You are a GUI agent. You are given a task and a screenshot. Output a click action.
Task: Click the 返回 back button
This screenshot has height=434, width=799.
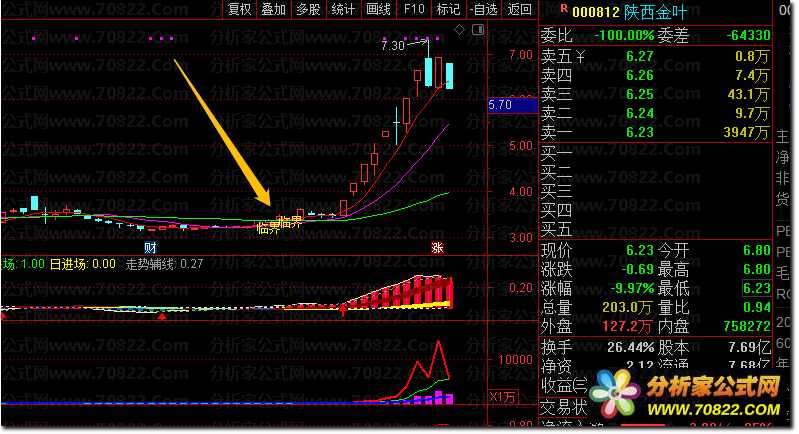[x=519, y=9]
